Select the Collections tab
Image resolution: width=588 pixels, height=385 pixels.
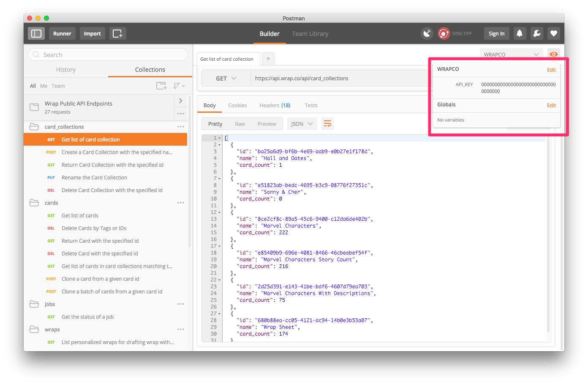(150, 70)
